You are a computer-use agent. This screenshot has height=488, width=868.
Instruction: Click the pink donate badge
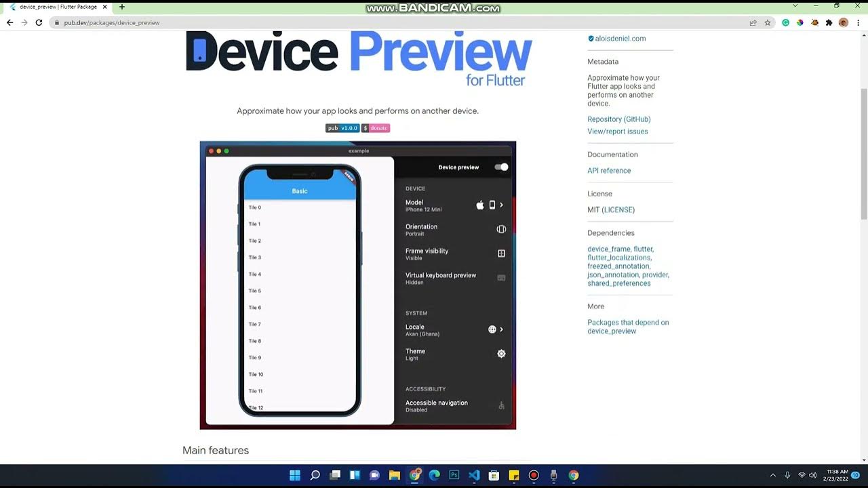(376, 128)
